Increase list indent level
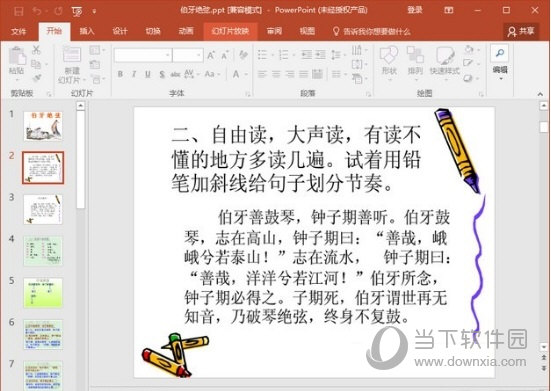The image size is (551, 391). click(320, 55)
